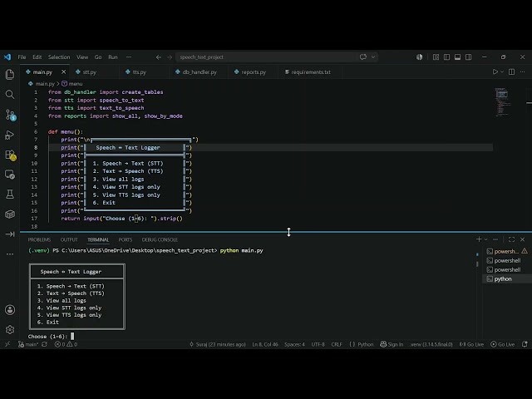
Task: Open the run options dropdown beside play
Action: (502, 72)
